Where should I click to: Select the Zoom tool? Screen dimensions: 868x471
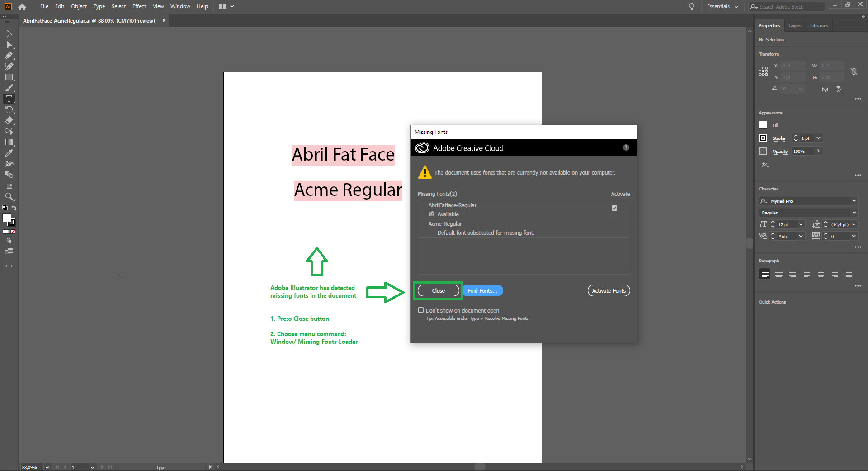click(x=9, y=196)
